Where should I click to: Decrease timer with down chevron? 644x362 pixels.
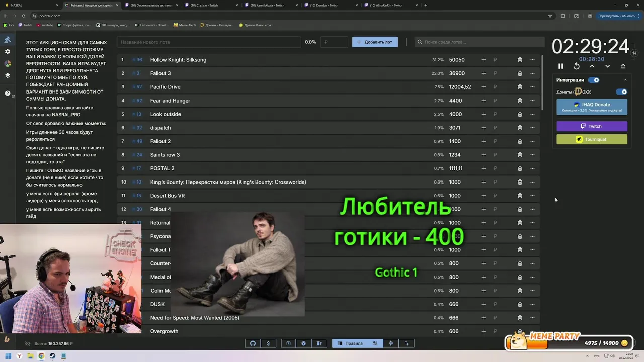pos(607,66)
